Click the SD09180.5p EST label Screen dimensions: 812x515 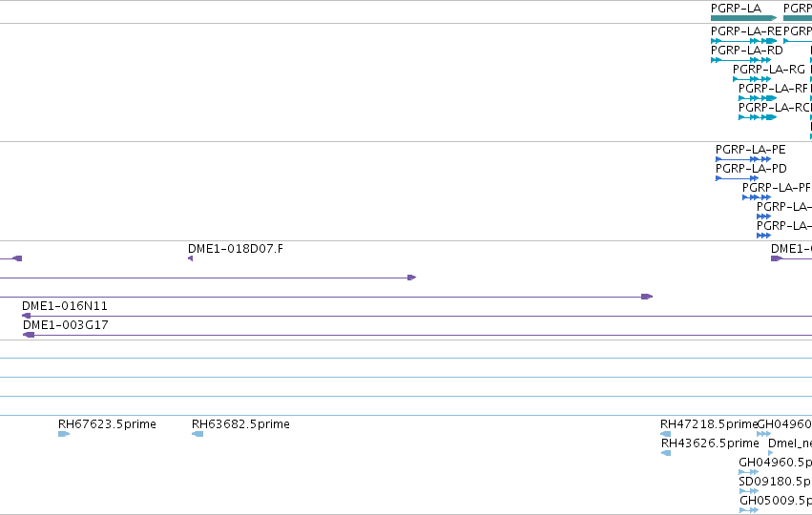pos(775,482)
